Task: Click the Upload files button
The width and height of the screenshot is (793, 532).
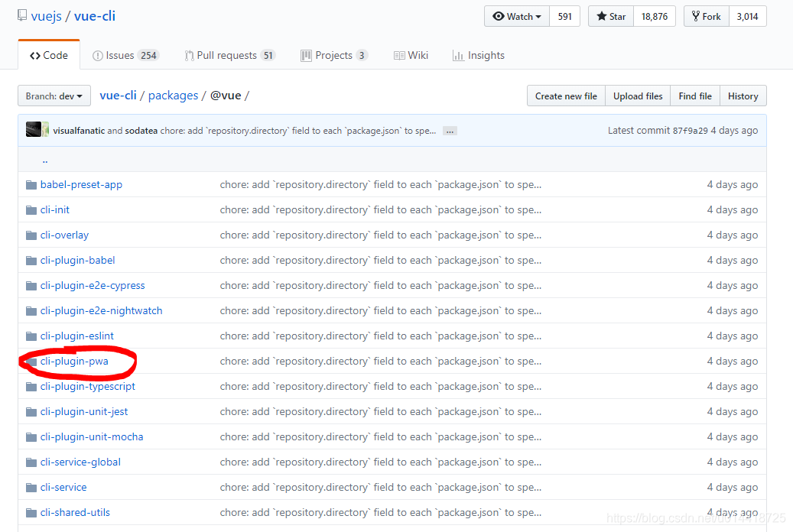Action: [x=638, y=96]
